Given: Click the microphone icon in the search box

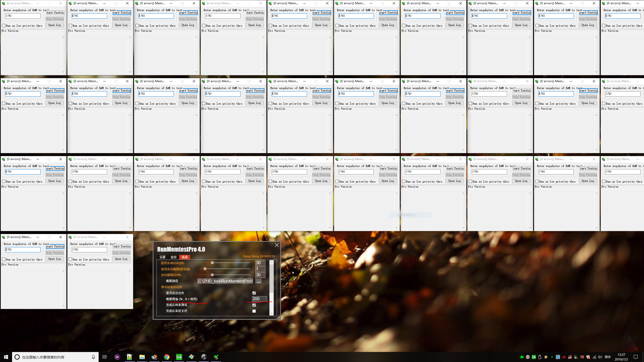Looking at the screenshot, I should tap(93, 357).
